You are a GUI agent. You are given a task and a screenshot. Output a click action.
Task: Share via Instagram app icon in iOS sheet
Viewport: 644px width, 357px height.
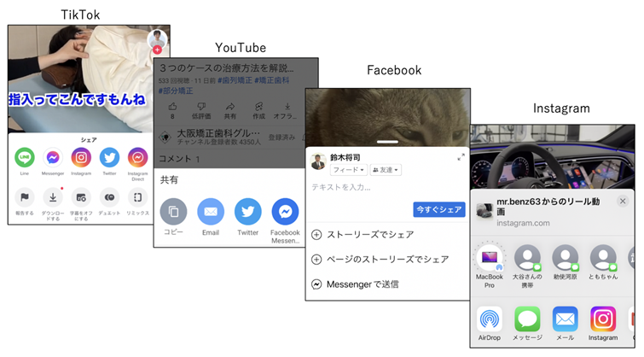[603, 319]
